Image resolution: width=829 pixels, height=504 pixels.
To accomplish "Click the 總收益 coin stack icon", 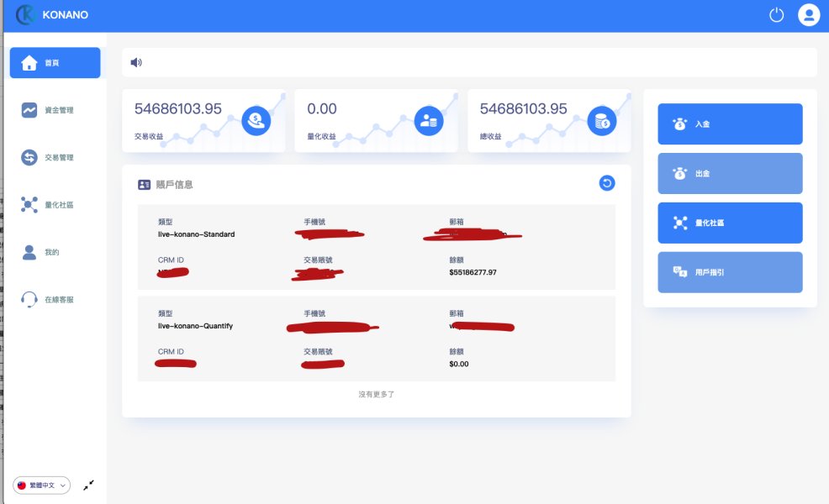I will pyautogui.click(x=602, y=121).
